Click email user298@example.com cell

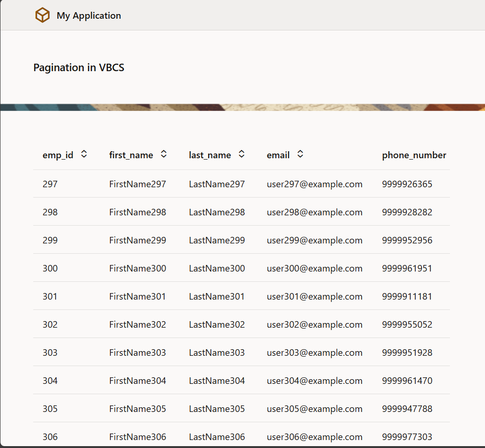pos(314,212)
